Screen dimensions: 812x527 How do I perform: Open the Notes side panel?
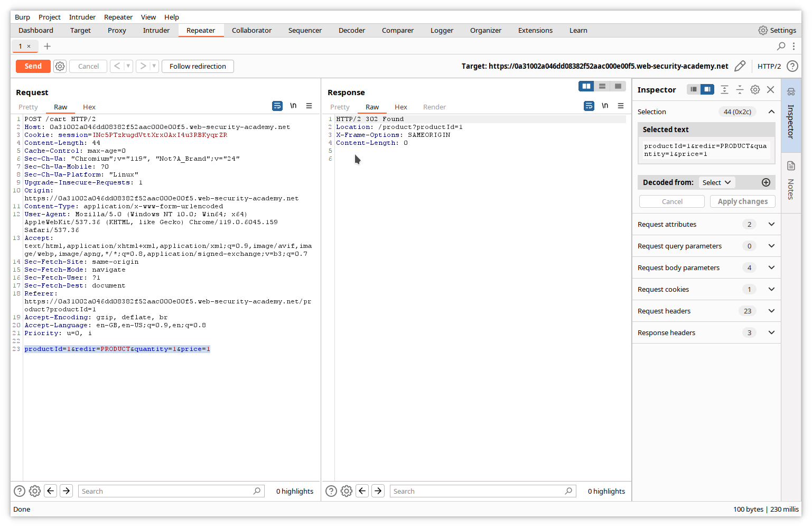pyautogui.click(x=791, y=181)
